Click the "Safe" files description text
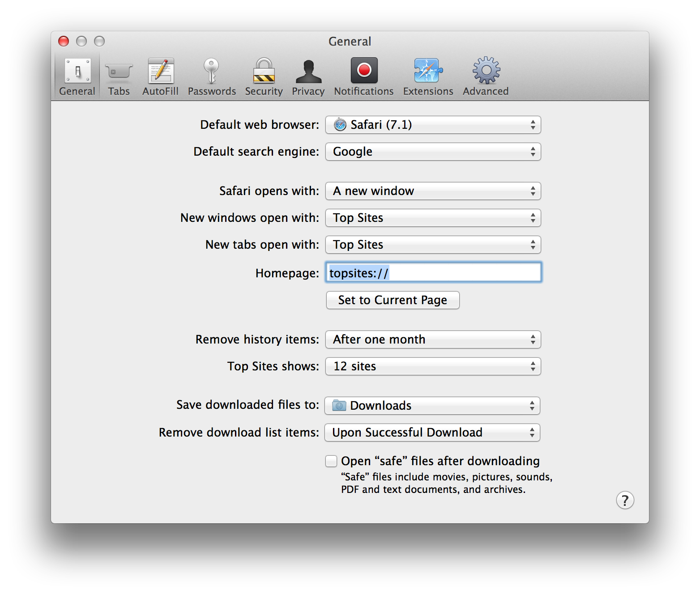Viewport: 700px width, 594px height. pyautogui.click(x=447, y=483)
